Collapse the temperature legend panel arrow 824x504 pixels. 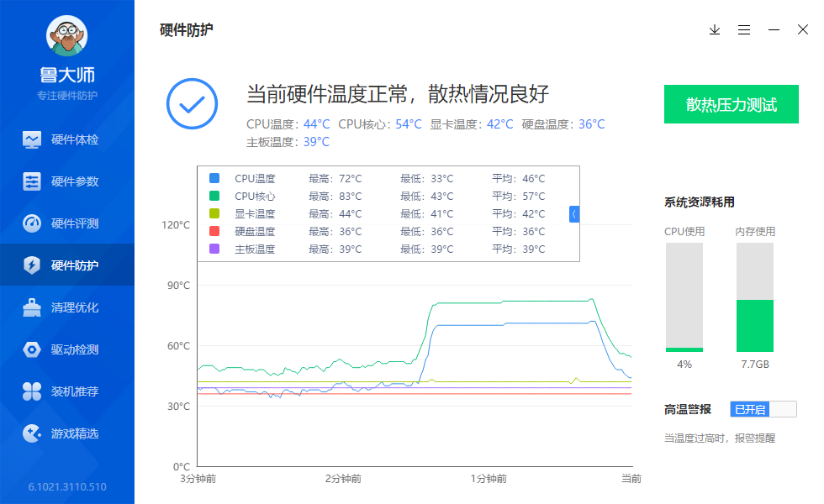574,214
